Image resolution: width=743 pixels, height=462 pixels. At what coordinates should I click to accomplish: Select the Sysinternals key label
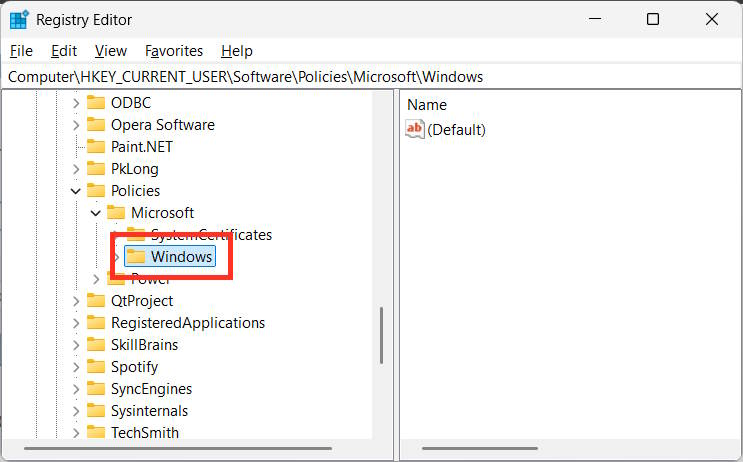[x=149, y=411]
